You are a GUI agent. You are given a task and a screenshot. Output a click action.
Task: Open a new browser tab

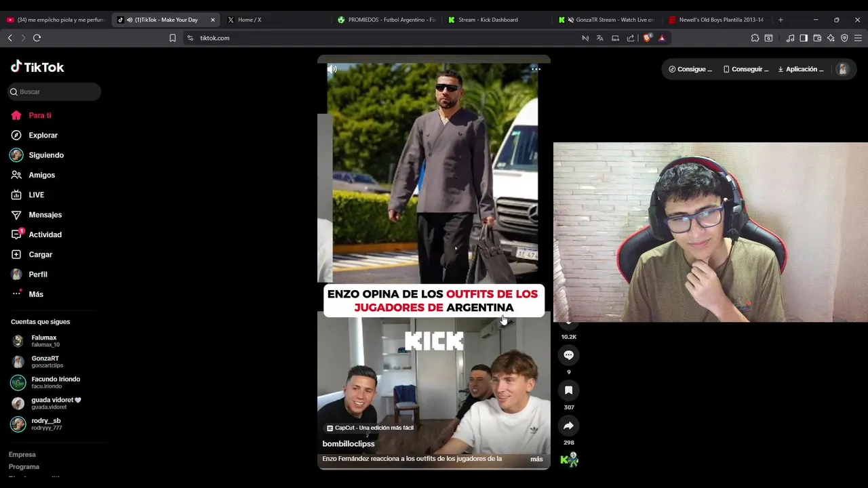(x=781, y=20)
